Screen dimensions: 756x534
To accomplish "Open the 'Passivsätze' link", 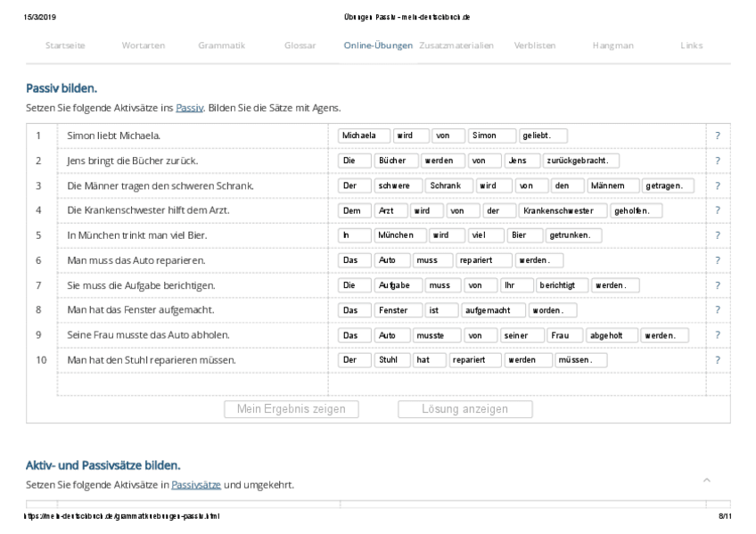I will pos(195,485).
